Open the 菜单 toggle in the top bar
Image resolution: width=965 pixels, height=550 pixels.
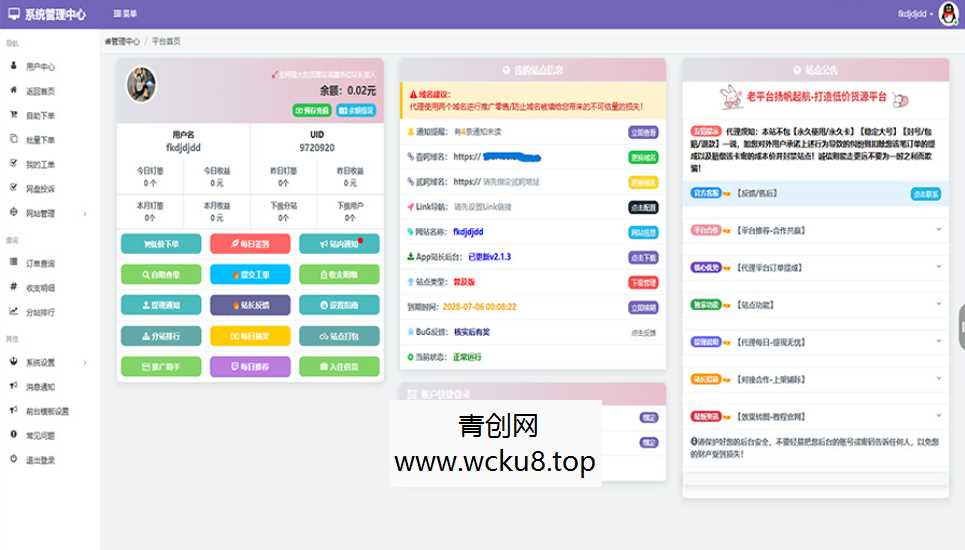(126, 14)
